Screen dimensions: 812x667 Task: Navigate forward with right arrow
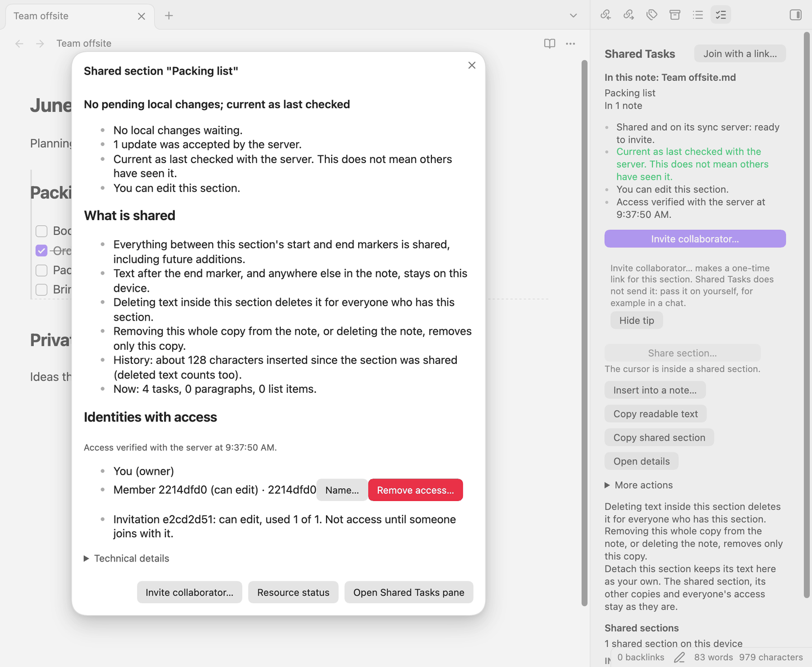[x=40, y=43]
